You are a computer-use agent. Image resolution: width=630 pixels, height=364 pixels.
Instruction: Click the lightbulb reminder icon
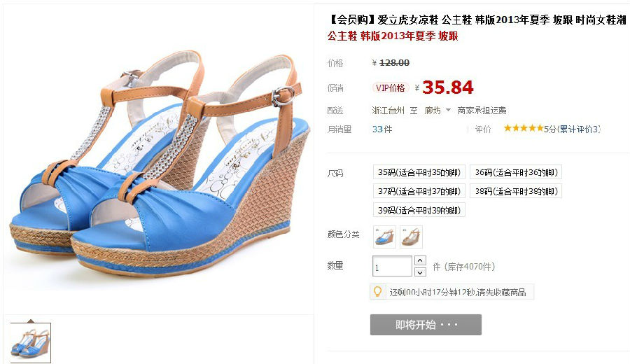click(x=377, y=291)
